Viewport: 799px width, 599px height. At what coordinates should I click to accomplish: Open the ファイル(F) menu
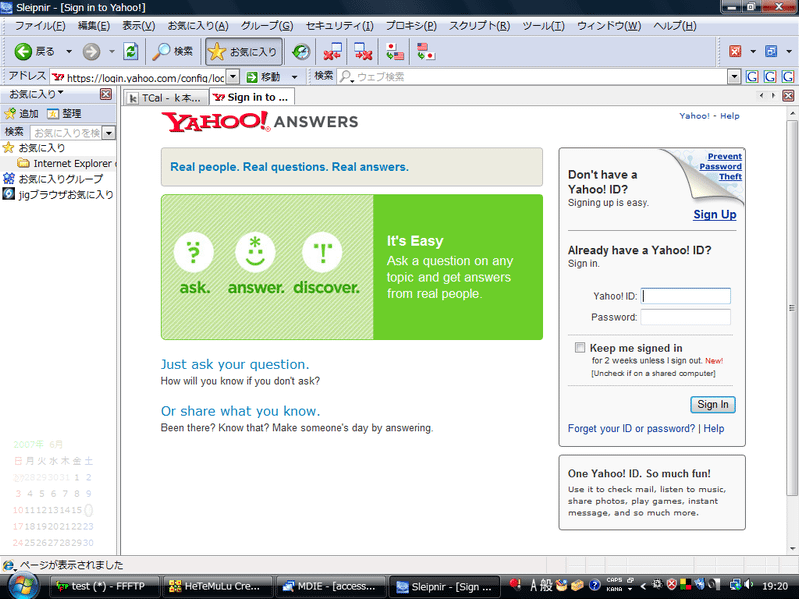click(40, 25)
